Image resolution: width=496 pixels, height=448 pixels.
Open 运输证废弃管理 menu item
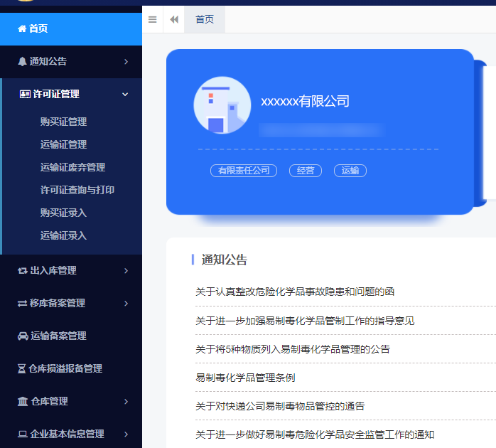tap(72, 167)
